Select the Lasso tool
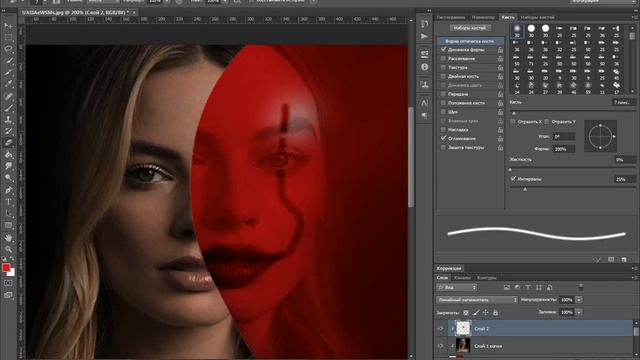The width and height of the screenshot is (640, 360). (8, 49)
